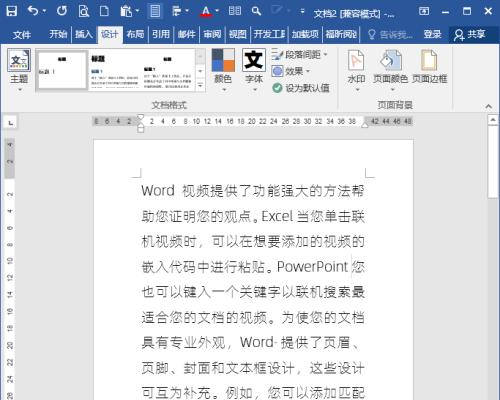
Task: Click the Tell Me search box
Action: [390, 34]
